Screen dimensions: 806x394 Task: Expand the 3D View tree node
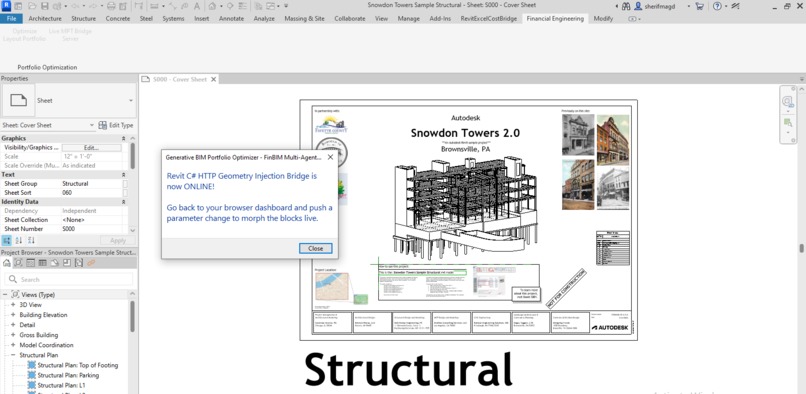pyautogui.click(x=13, y=305)
